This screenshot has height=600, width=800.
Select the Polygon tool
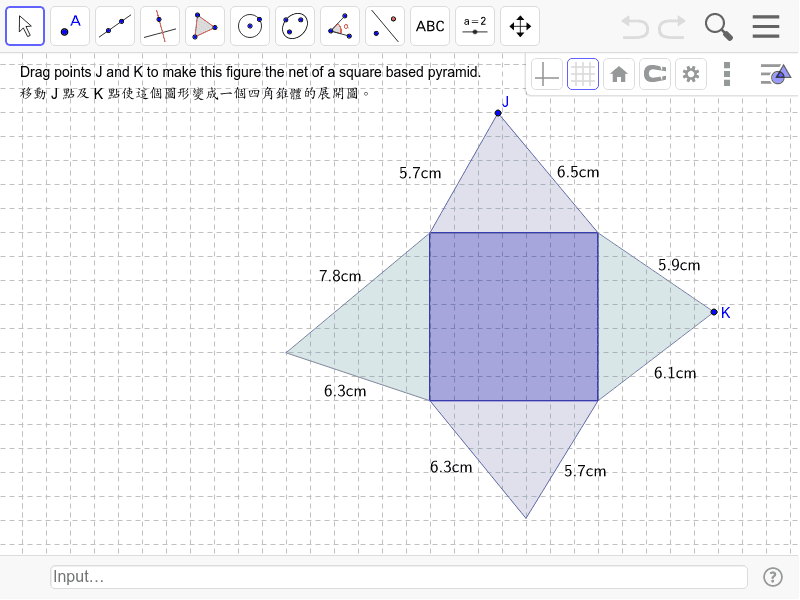coord(204,25)
